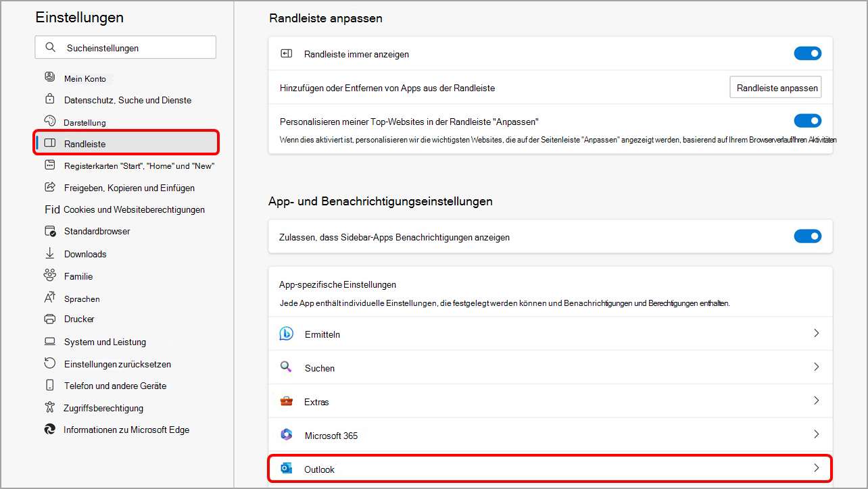
Task: Click the Standardbrowser icon
Action: (x=49, y=231)
